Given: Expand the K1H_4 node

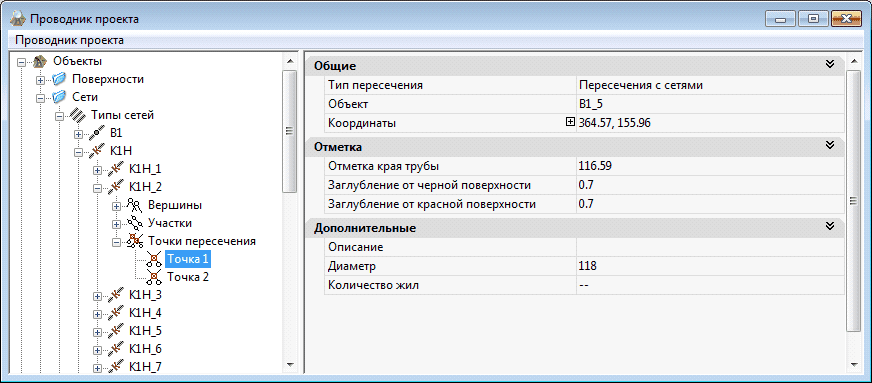Looking at the screenshot, I should pos(97,314).
